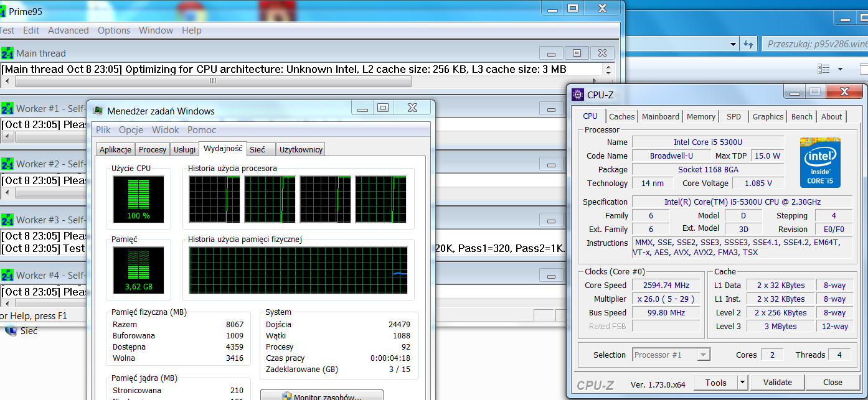Click the physical memory usage history graph
Image resolution: width=868 pixels, height=400 pixels.
pos(298,270)
